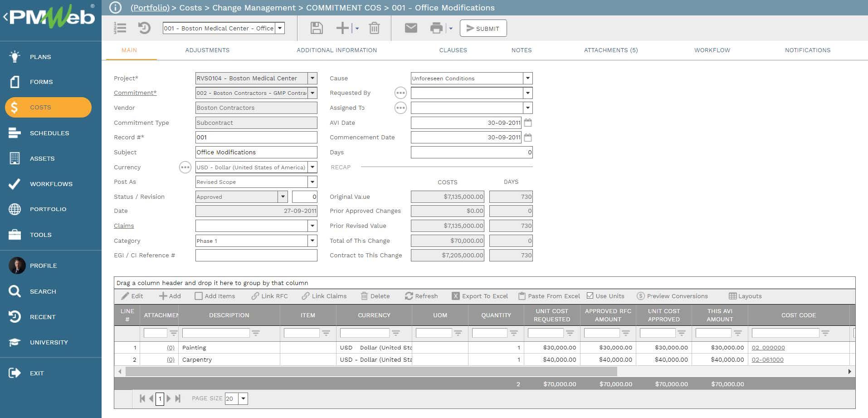Expand the Commitment dropdown
The image size is (868, 418).
312,93
